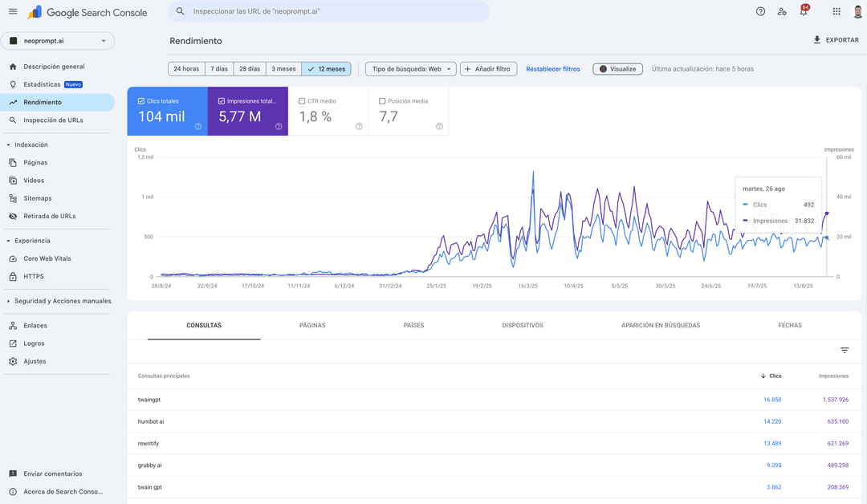Click Restablecer filtros
The image size is (867, 504).
click(x=553, y=69)
